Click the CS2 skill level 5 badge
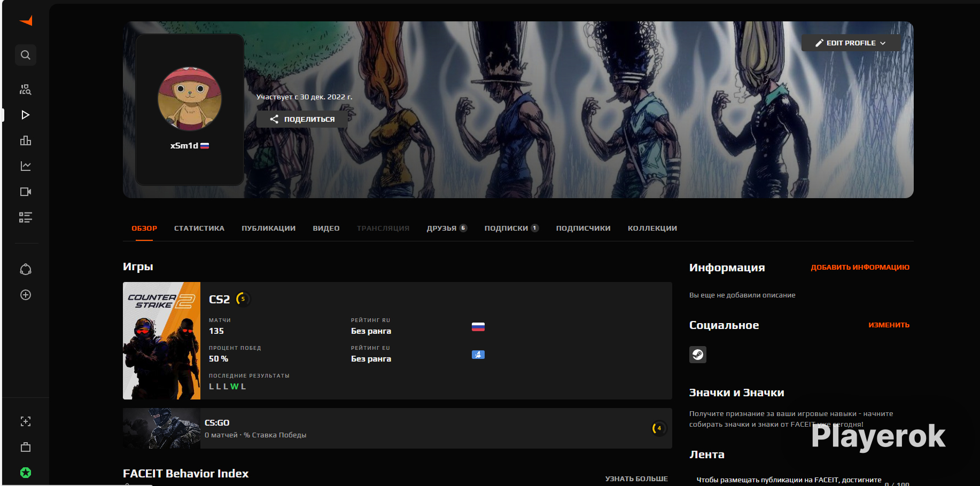Screen dimensions: 980x486 (x=242, y=299)
